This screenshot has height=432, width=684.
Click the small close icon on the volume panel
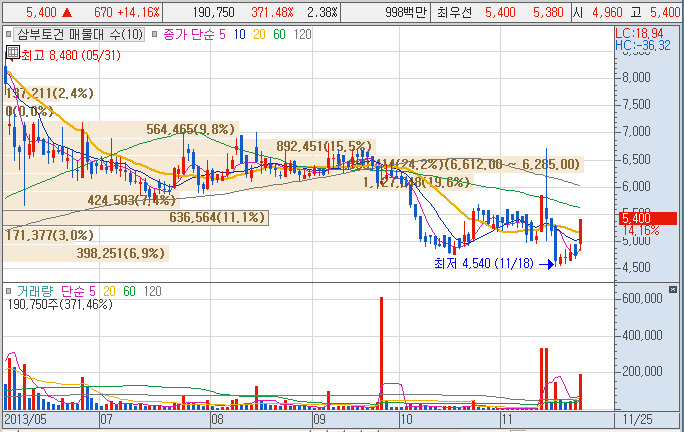(x=673, y=289)
